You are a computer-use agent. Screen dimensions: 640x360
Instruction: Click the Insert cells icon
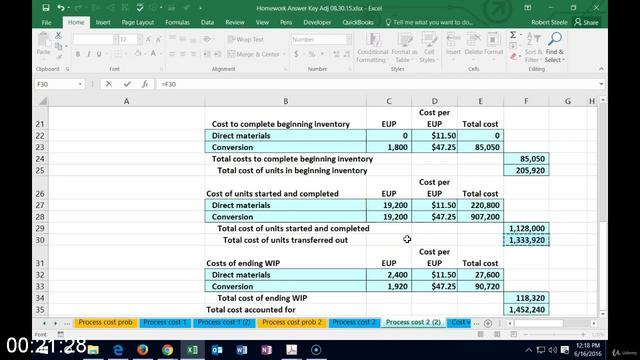pyautogui.click(x=453, y=40)
